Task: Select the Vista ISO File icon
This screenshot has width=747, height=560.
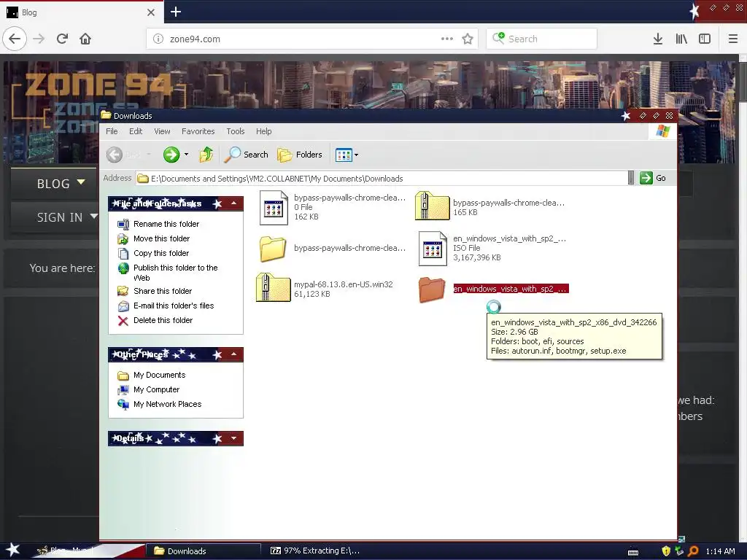Action: 433,249
